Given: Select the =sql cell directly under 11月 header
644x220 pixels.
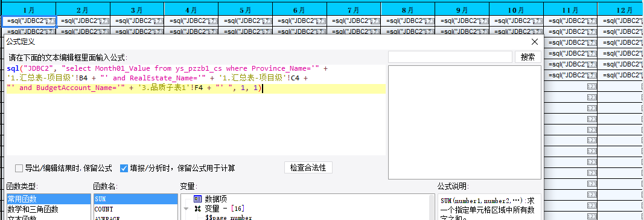Looking at the screenshot, I should pyautogui.click(x=571, y=21).
